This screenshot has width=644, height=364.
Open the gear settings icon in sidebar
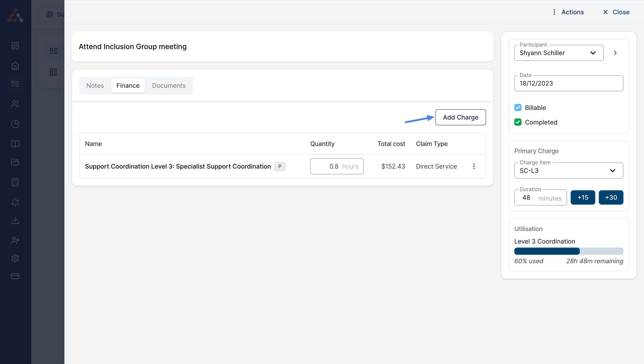[15, 258]
